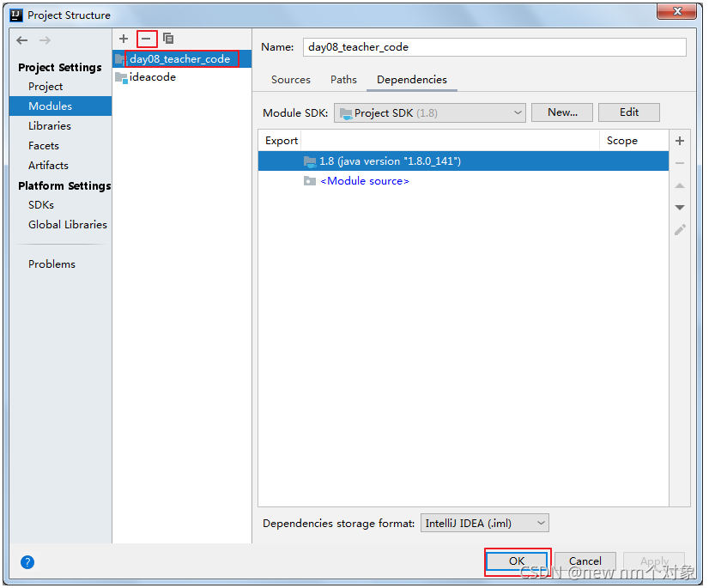Select Module source dependency row
The height and width of the screenshot is (588, 709).
pos(464,181)
